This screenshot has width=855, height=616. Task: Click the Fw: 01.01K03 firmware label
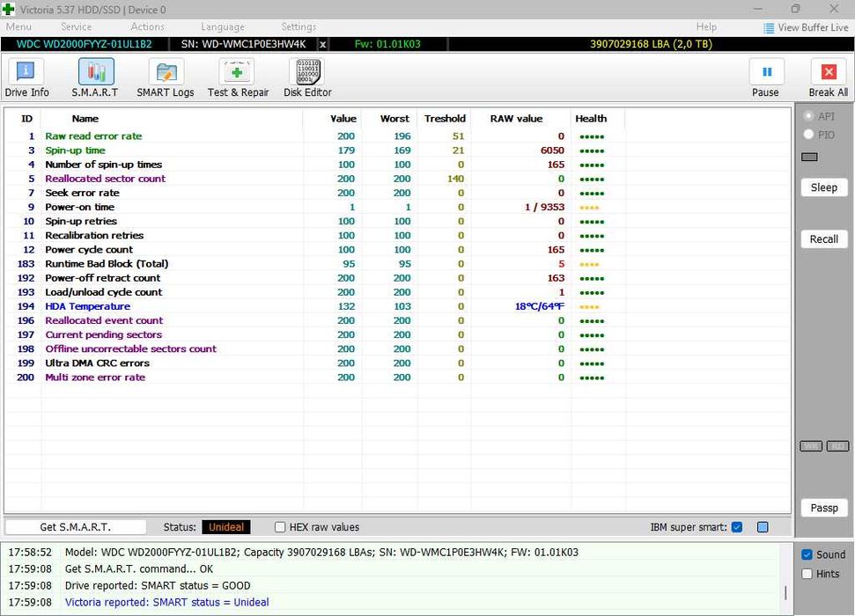pyautogui.click(x=387, y=44)
